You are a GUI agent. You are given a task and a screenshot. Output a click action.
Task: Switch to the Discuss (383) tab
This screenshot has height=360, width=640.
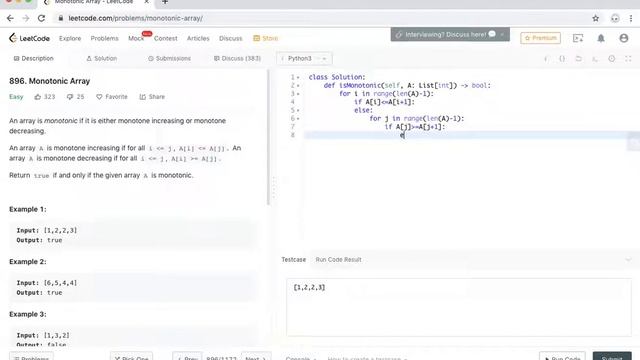pos(237,58)
